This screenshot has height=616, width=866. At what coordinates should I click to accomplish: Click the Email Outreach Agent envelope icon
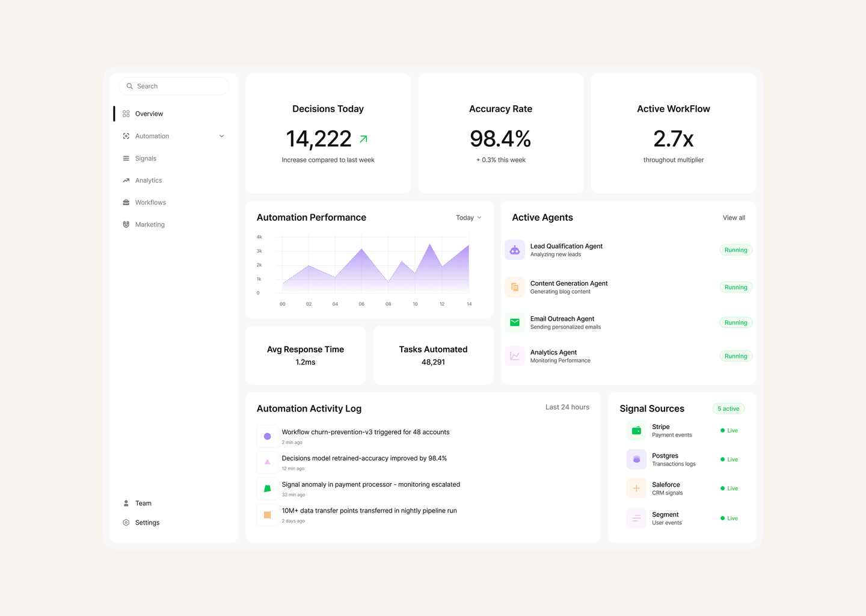pos(515,322)
